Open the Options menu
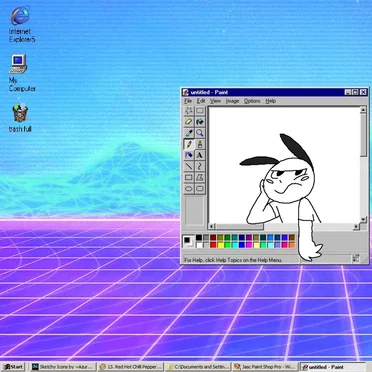372x372 pixels. pos(252,101)
